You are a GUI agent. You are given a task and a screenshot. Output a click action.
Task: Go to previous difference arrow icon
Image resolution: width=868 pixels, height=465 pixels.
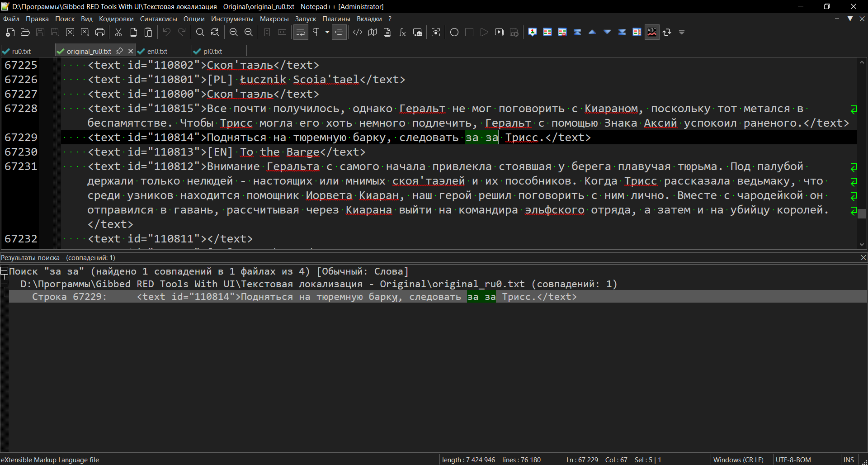click(592, 32)
